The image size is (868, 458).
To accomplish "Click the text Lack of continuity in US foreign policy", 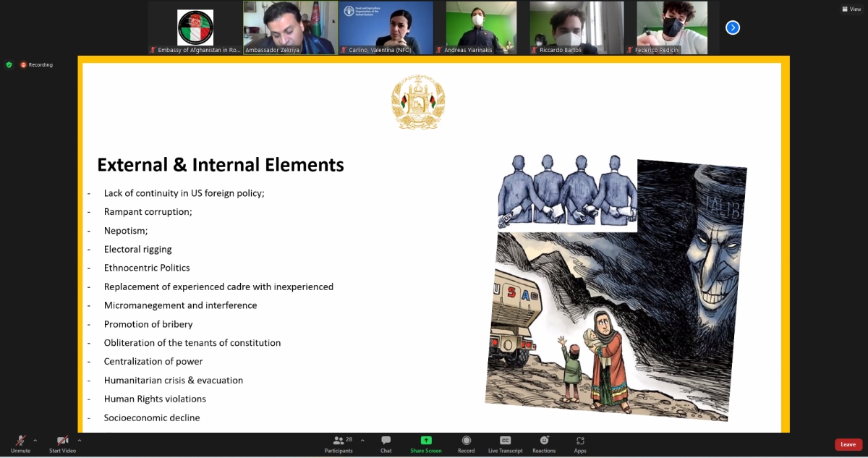I will coord(184,193).
